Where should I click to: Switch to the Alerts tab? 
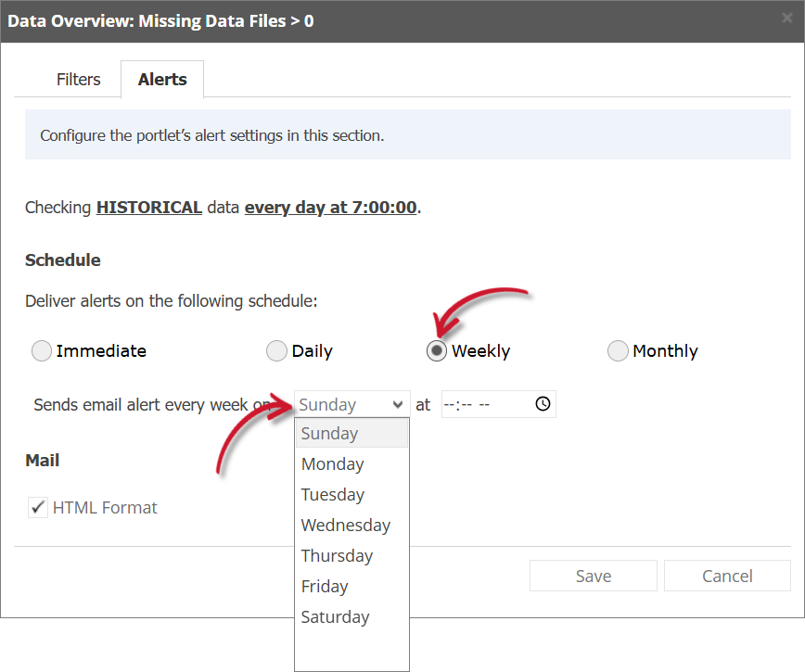161,80
